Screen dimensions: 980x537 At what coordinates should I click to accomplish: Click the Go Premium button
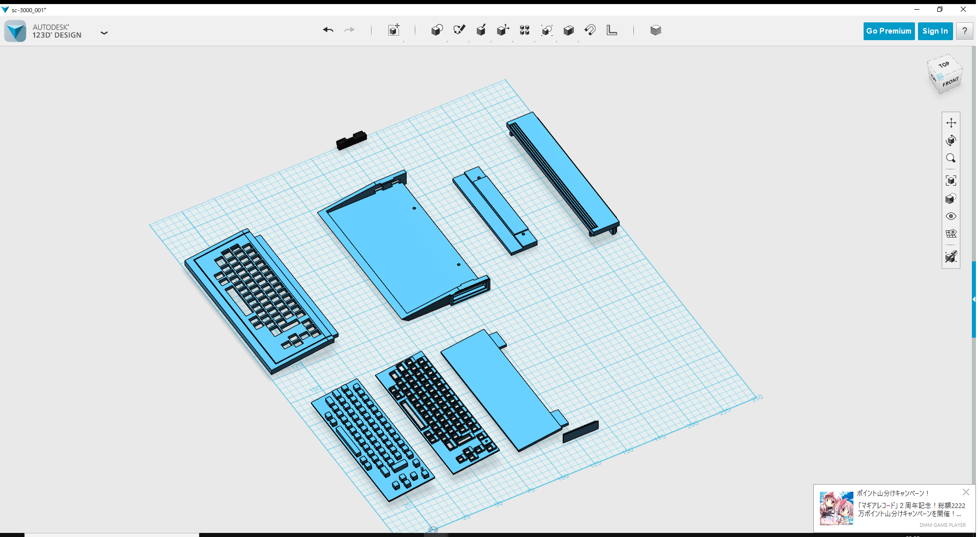(889, 31)
